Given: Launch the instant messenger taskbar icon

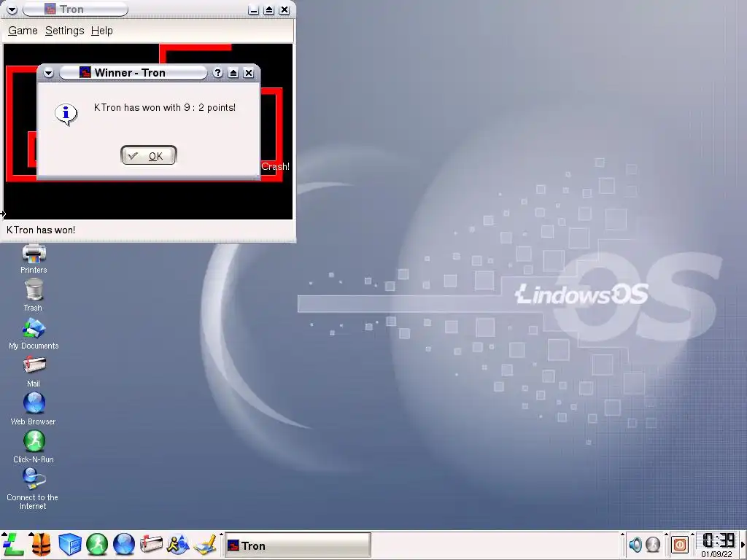Looking at the screenshot, I should pos(178,544).
